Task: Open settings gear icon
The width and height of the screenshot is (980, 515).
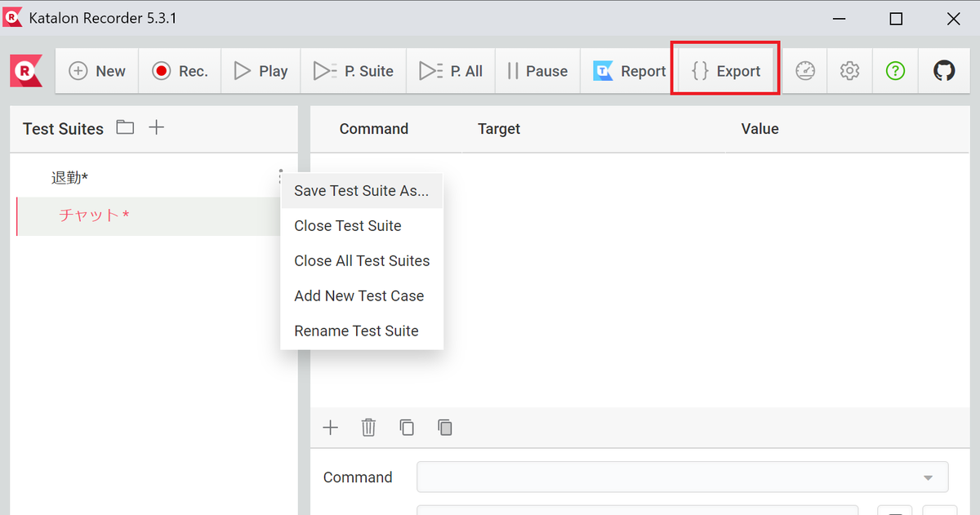Action: [850, 71]
